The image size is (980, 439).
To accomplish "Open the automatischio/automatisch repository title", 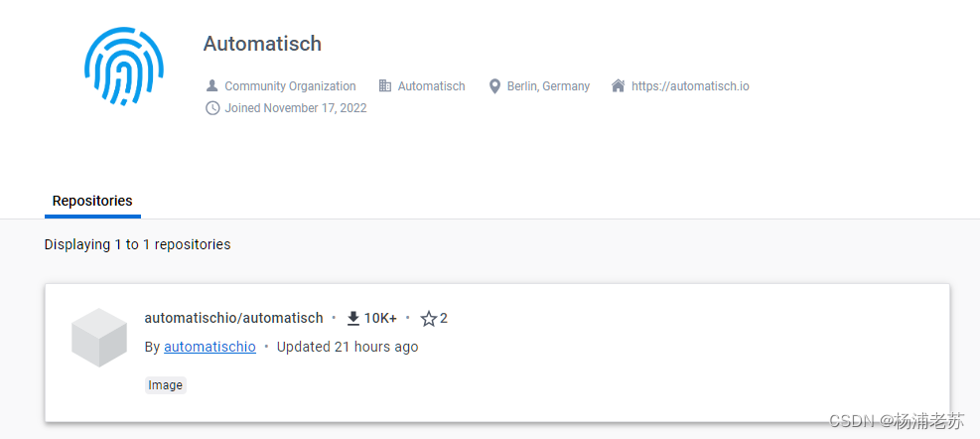I will point(233,318).
